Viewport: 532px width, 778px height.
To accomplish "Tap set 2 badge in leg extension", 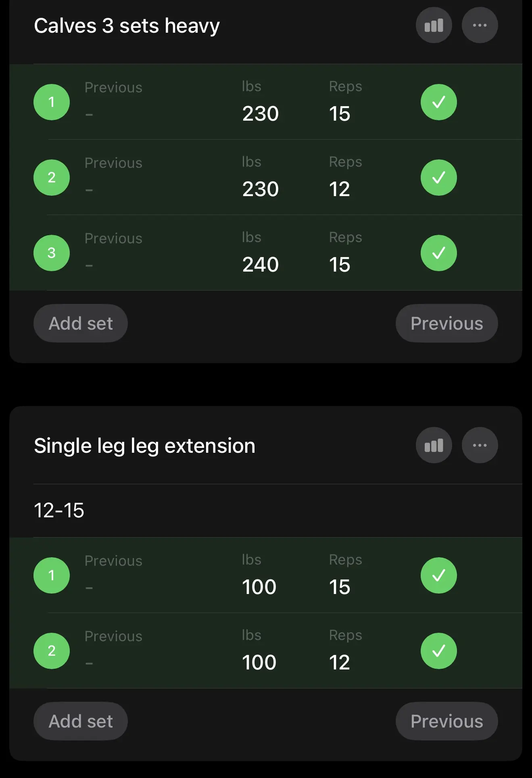I will tap(52, 651).
